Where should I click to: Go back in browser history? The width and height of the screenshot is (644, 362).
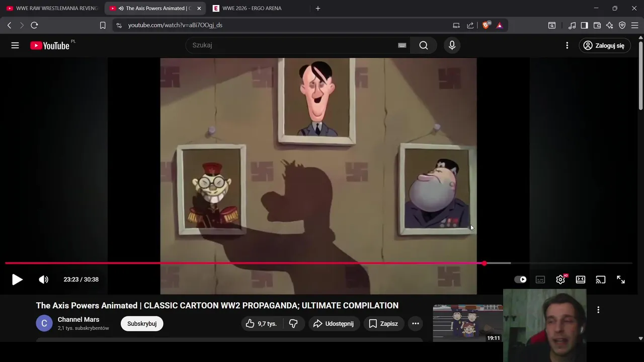tap(9, 25)
